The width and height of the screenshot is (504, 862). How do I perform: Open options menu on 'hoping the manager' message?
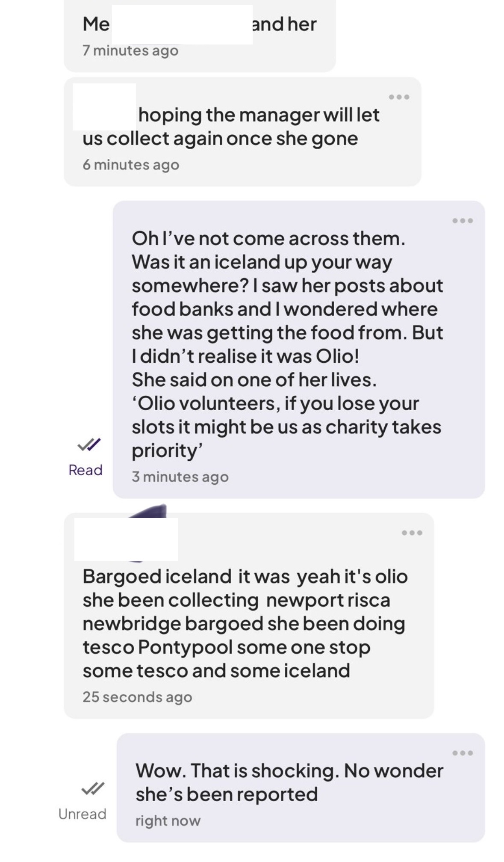[x=399, y=97]
